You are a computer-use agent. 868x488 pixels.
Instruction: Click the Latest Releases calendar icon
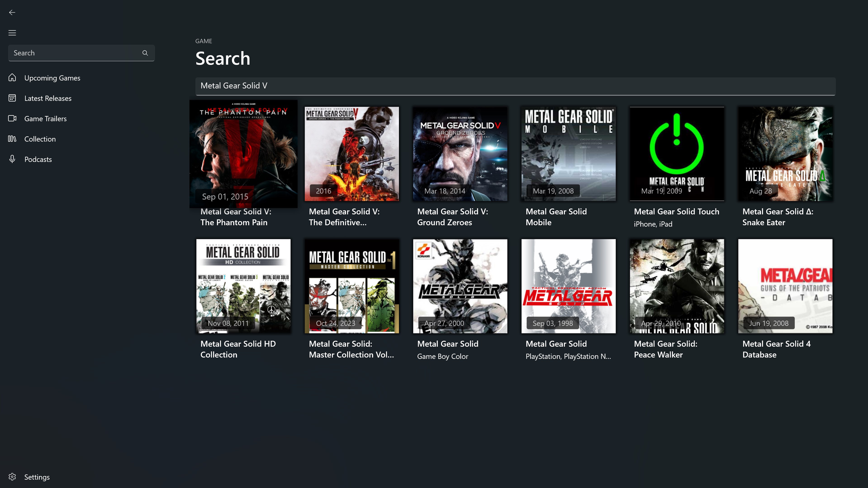(12, 98)
